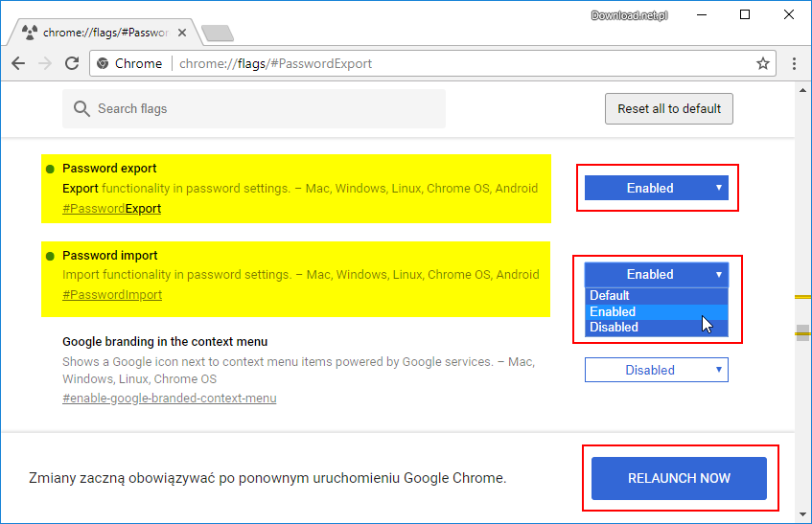Click the scrollbar up arrow
812x524 pixels.
(x=802, y=90)
